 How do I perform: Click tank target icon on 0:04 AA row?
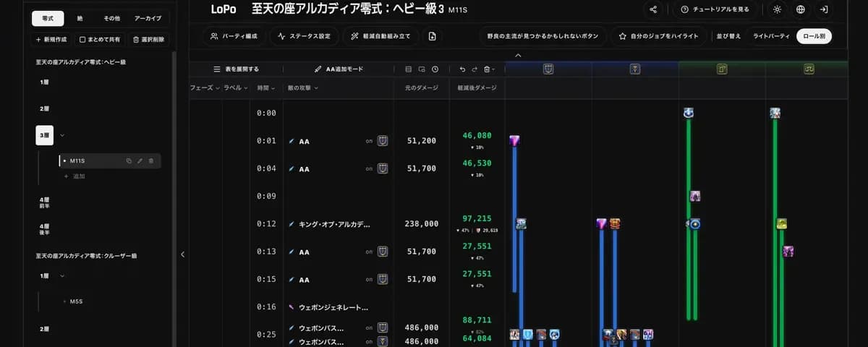tap(383, 168)
